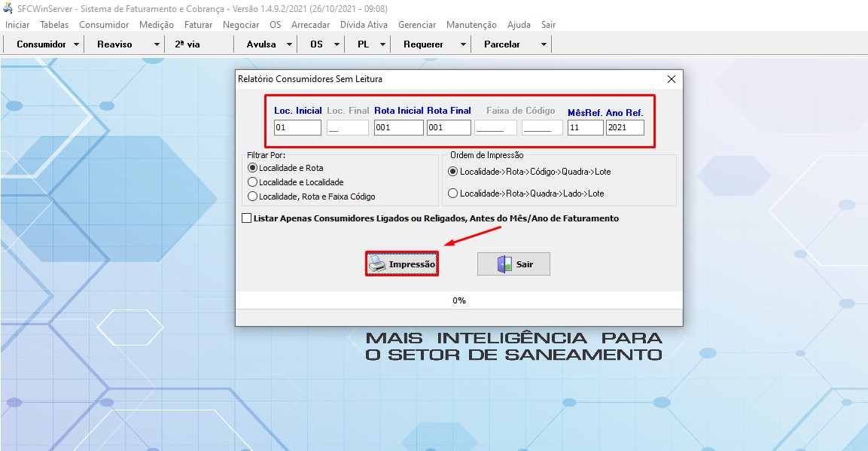Choose the 'Localidade, Rota e Faixa Código' filter
The width and height of the screenshot is (868, 451).
[253, 197]
